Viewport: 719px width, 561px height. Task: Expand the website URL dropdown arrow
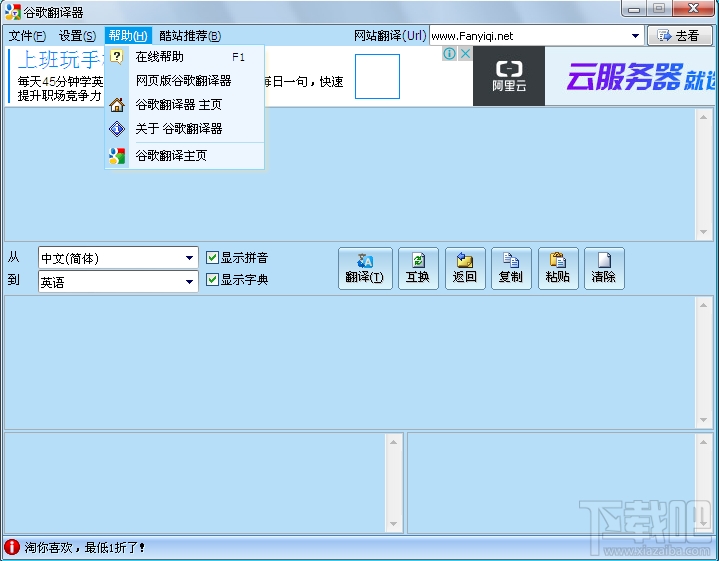[636, 36]
